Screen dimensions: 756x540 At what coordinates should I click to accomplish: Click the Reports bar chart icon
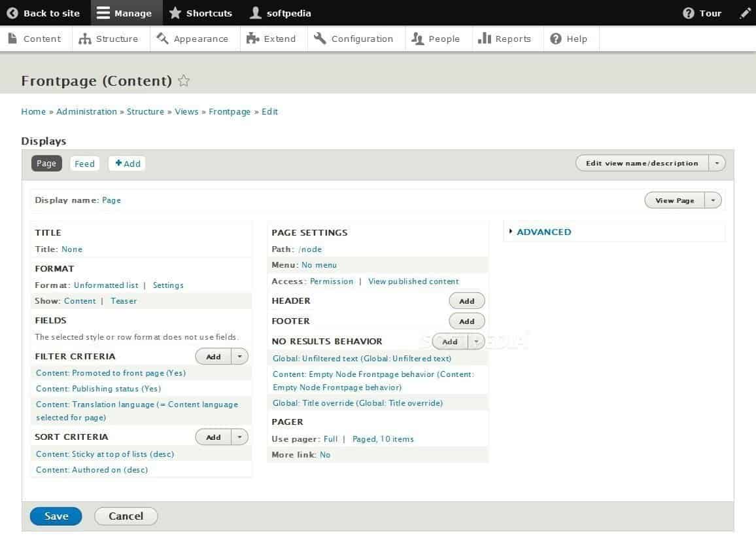[484, 39]
